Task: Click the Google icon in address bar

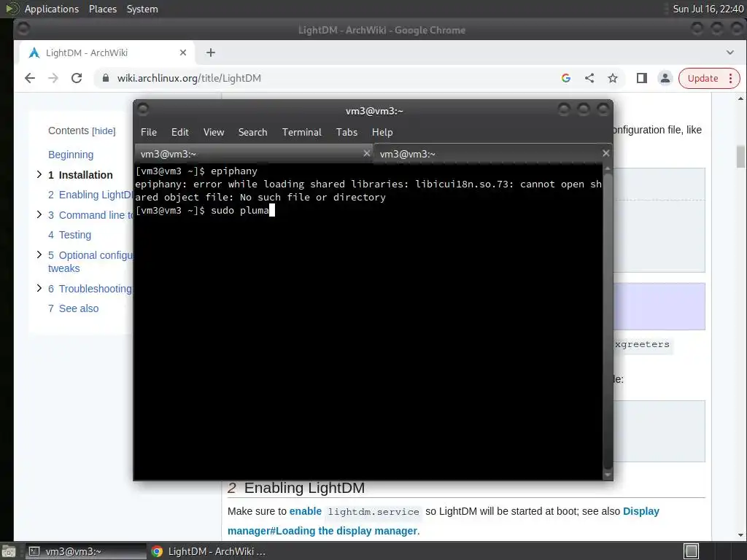Action: [566, 78]
